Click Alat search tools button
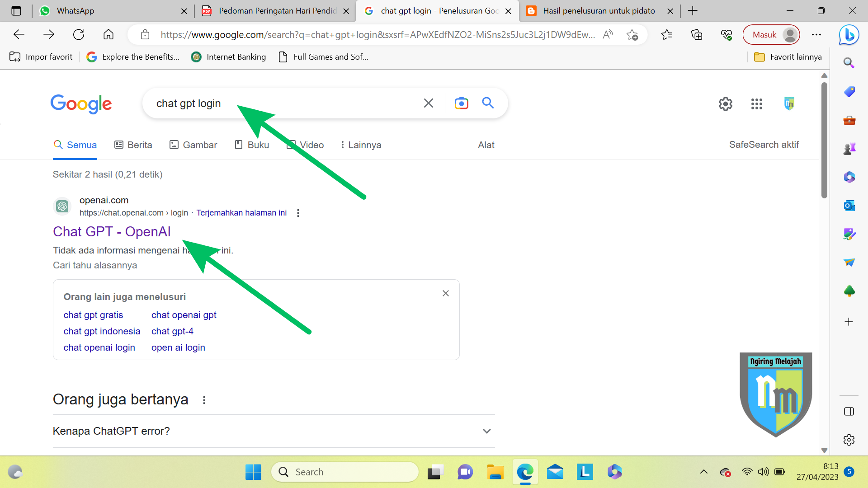This screenshot has height=488, width=868. click(x=486, y=144)
